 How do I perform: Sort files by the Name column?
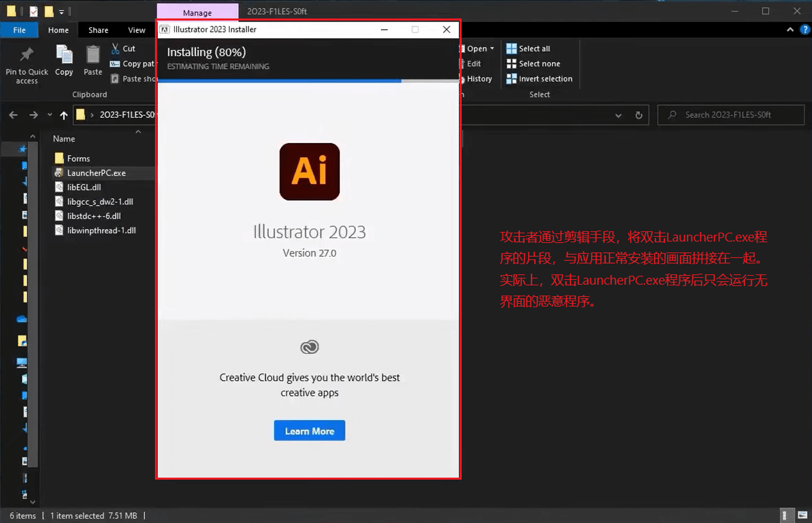(x=64, y=139)
